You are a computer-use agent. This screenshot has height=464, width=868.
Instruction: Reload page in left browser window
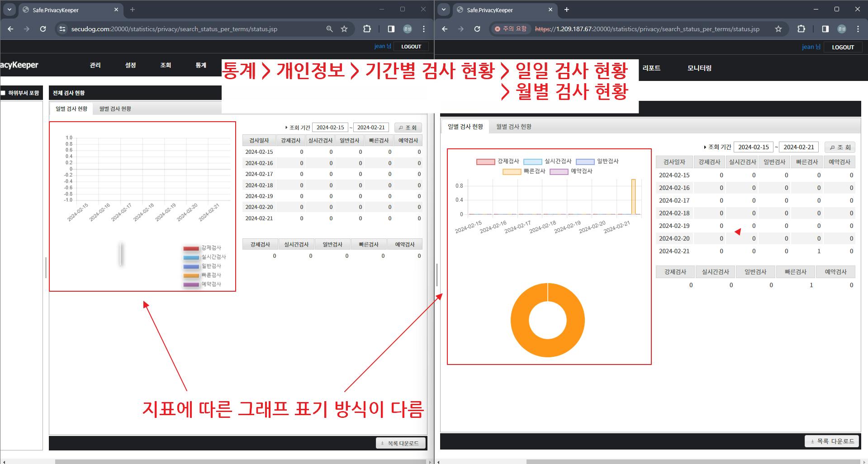point(43,29)
